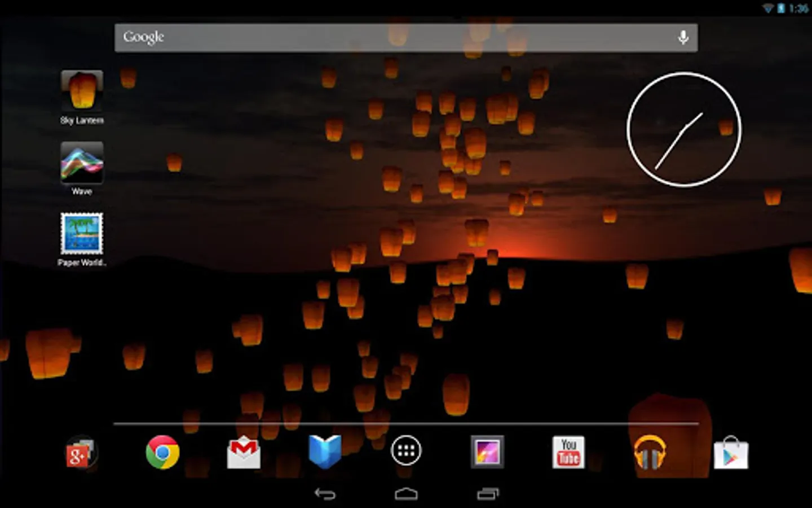Tap the battery icon in status bar
Screen dimensions: 812x508
pyautogui.click(x=781, y=8)
